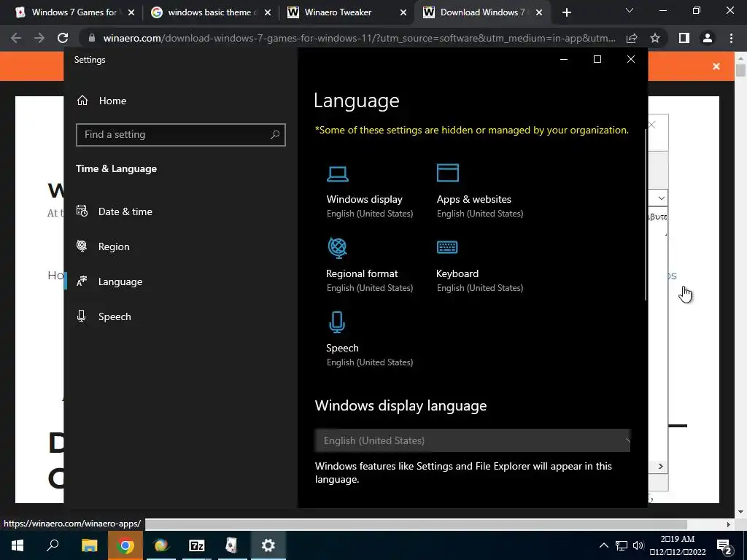This screenshot has height=560, width=747.
Task: Open the taskbar clock and date
Action: 678,545
